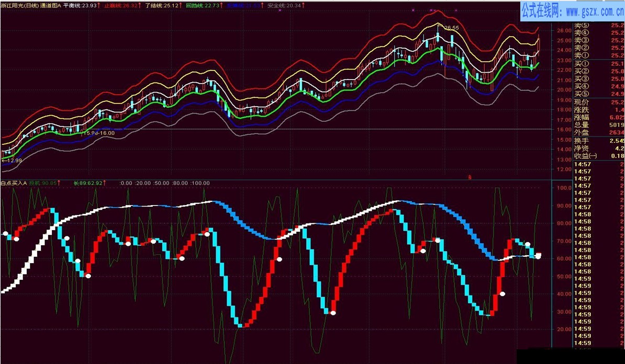This screenshot has width=625, height=364.
Task: Click the white buy dot at the indicator's right edge
Action: (538, 256)
